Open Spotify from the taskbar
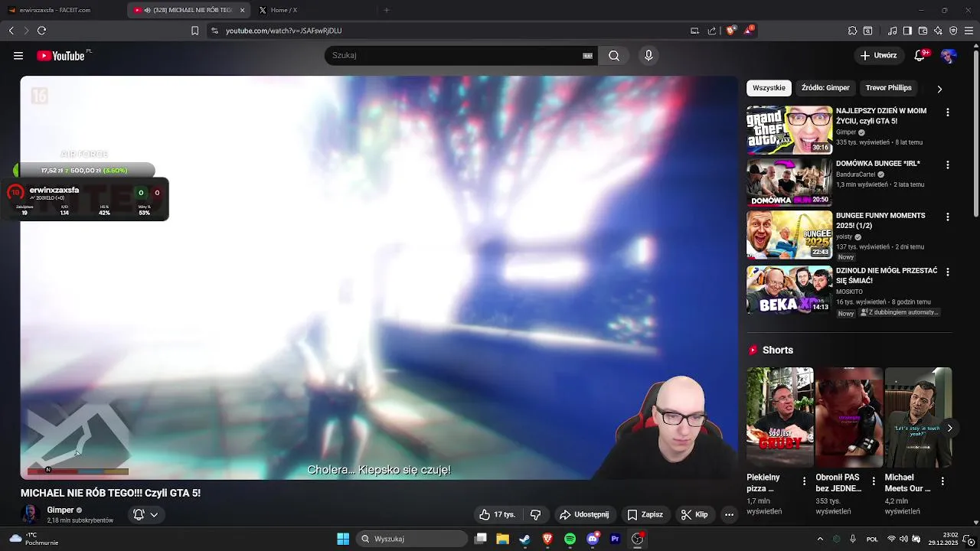The width and height of the screenshot is (980, 551). point(570,539)
